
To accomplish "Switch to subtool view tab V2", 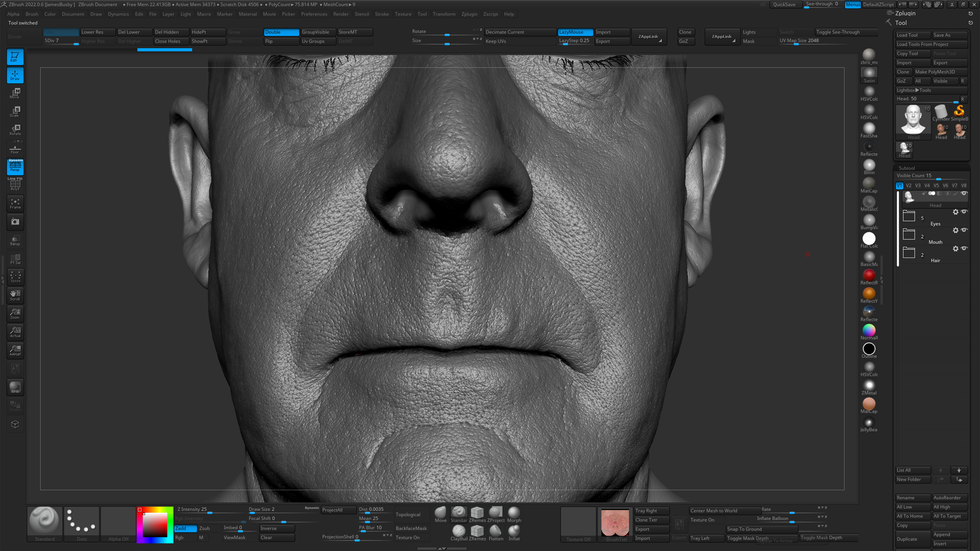I will point(908,185).
